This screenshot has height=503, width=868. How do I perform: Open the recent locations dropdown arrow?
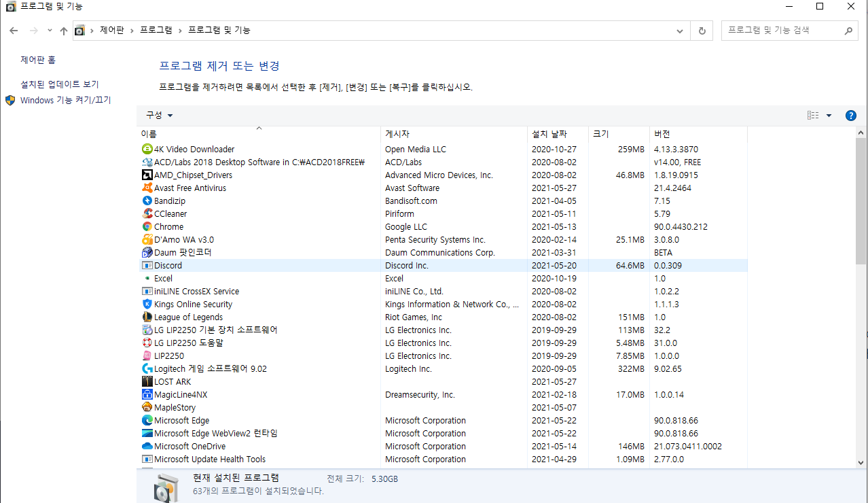50,31
